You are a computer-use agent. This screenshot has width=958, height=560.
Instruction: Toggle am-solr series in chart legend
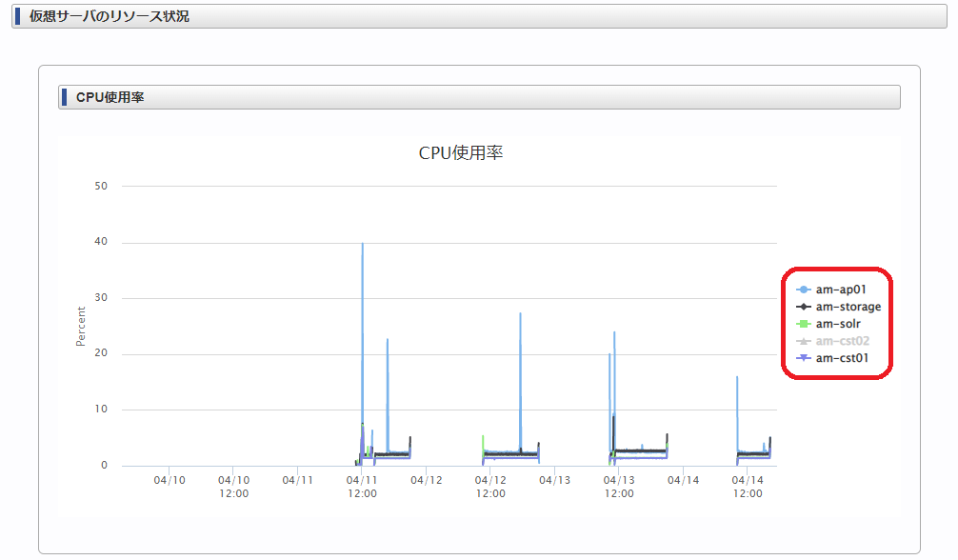(828, 324)
